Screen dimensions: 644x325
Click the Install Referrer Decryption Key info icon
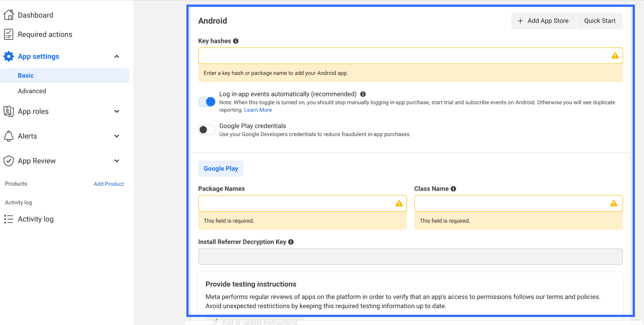point(291,242)
